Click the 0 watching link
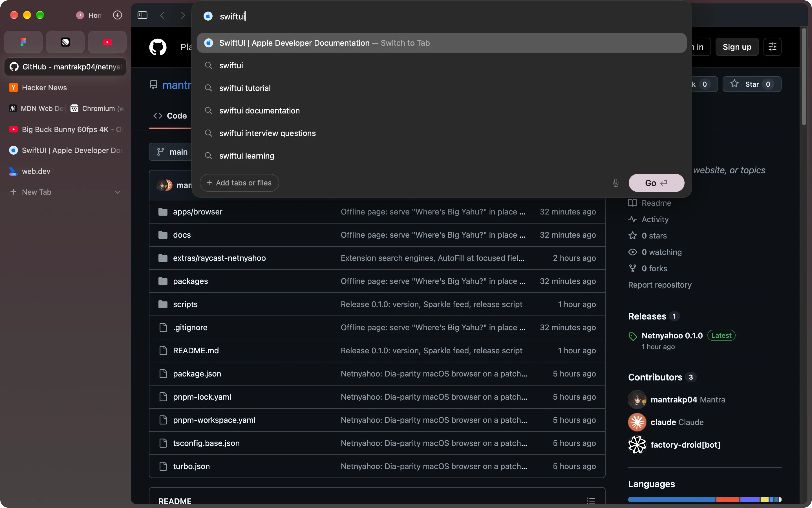This screenshot has width=812, height=508. point(655,252)
